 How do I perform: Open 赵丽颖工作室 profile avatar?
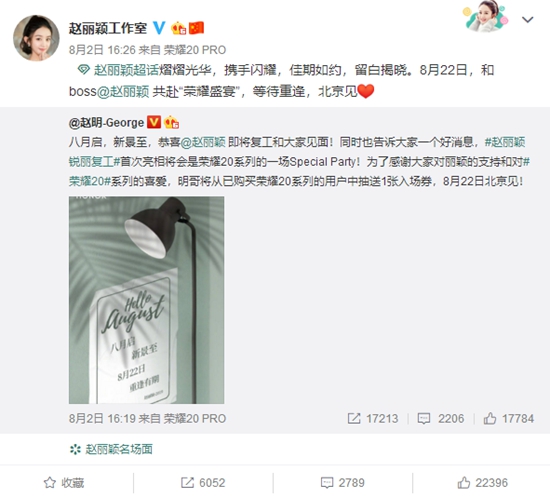point(36,38)
